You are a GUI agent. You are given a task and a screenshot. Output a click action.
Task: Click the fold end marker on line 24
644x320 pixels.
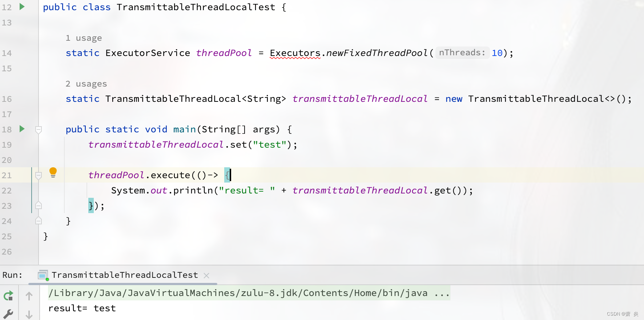point(39,221)
